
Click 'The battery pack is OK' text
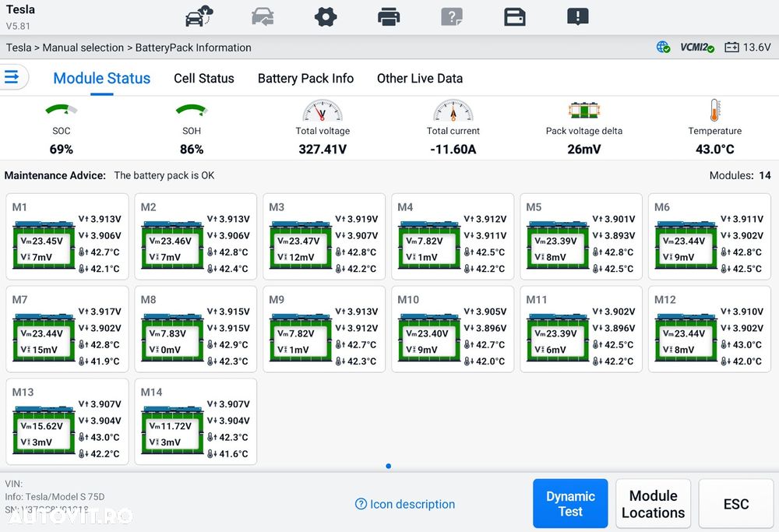coord(164,175)
